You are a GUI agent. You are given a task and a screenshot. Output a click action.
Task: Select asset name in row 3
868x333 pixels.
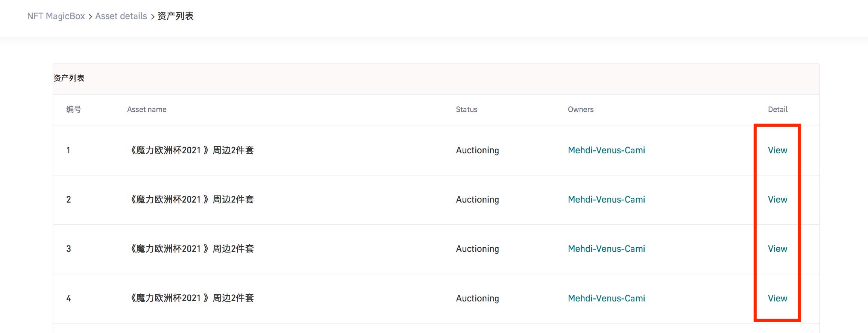pos(192,249)
